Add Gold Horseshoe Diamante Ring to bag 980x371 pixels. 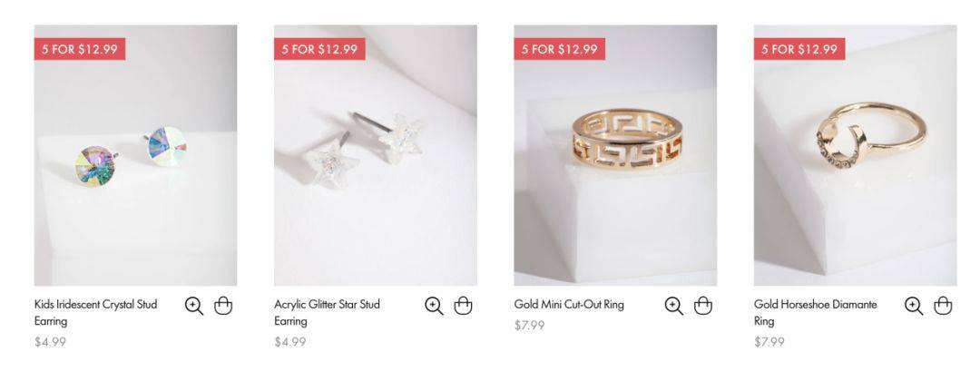point(943,306)
